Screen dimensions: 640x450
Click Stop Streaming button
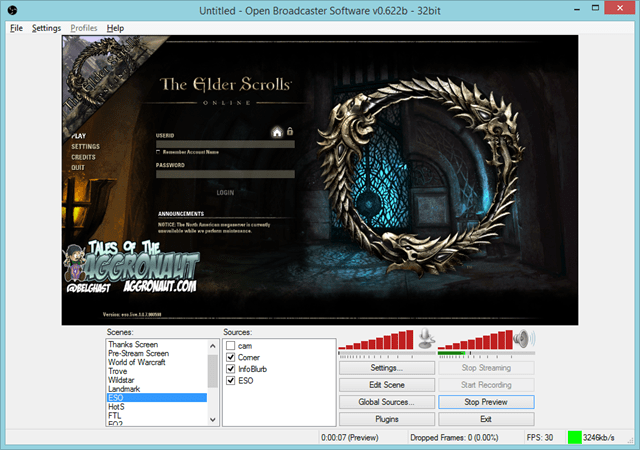tap(486, 368)
